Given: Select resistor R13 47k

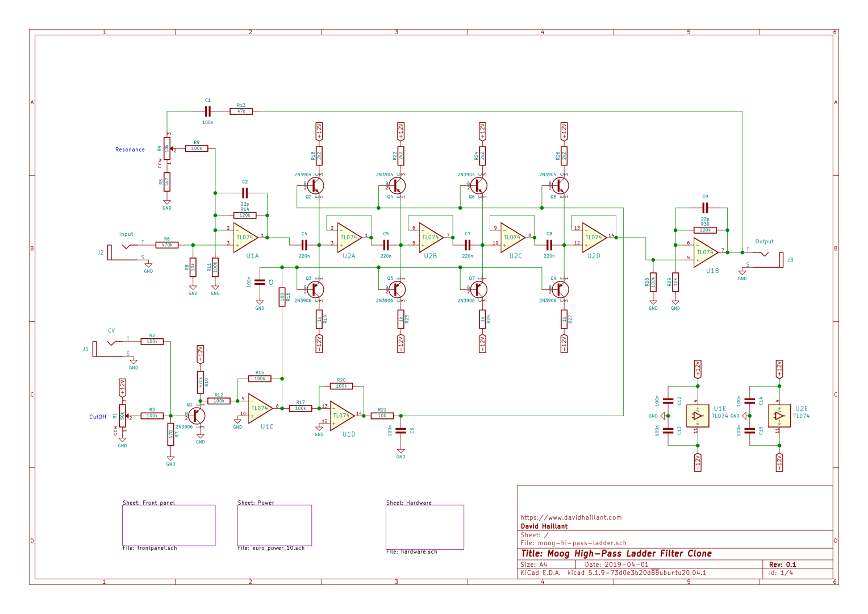Looking at the screenshot, I should pyautogui.click(x=241, y=111).
